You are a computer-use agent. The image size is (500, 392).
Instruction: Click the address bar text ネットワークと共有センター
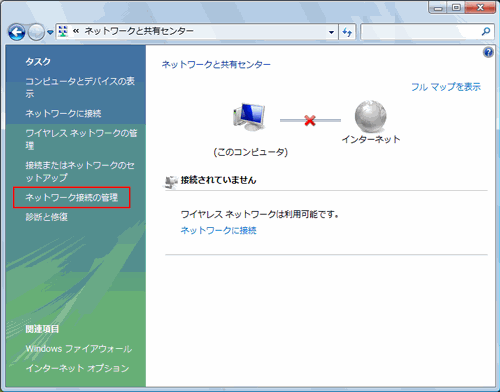pos(139,31)
